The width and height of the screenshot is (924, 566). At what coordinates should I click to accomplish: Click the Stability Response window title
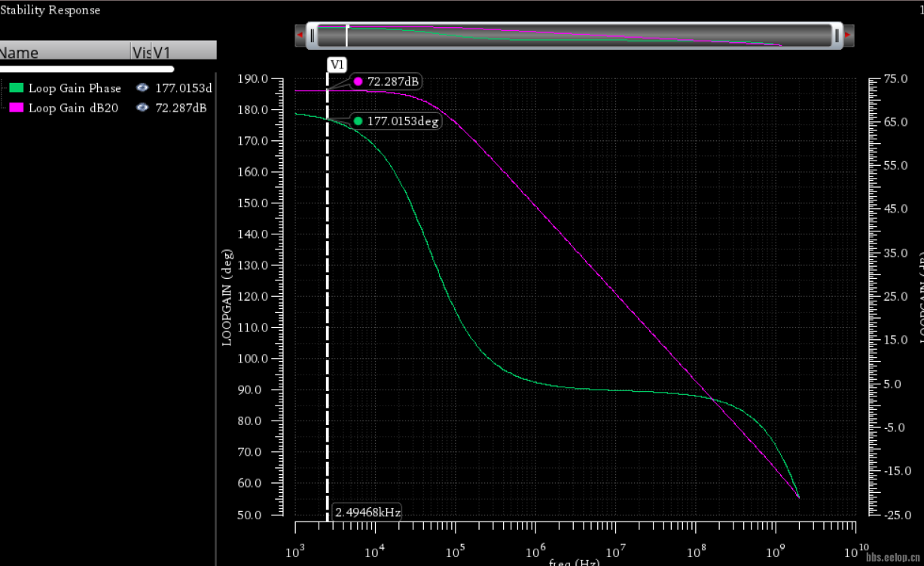point(50,10)
